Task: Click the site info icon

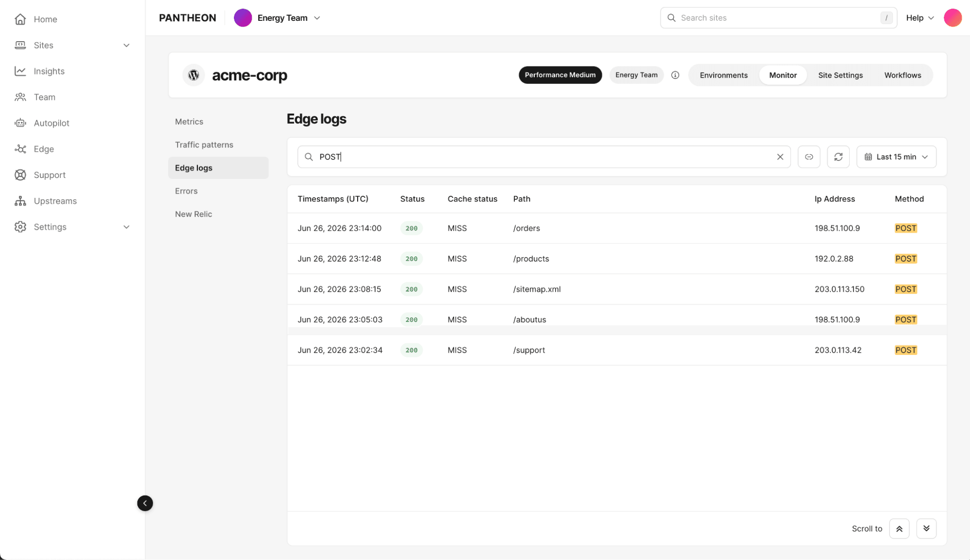Action: pos(675,75)
